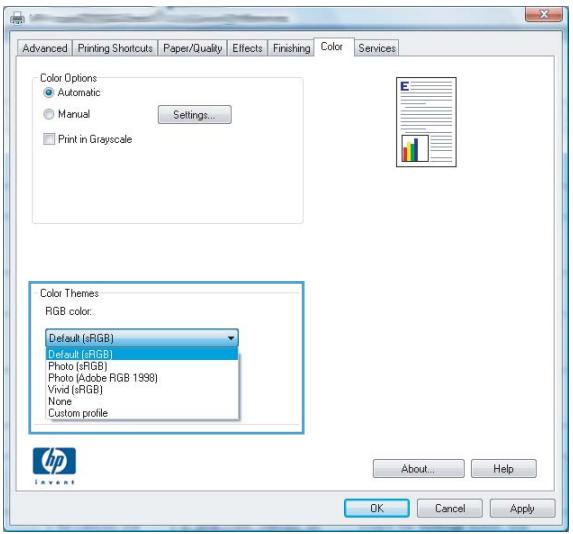Select the Effects tab

pos(247,48)
